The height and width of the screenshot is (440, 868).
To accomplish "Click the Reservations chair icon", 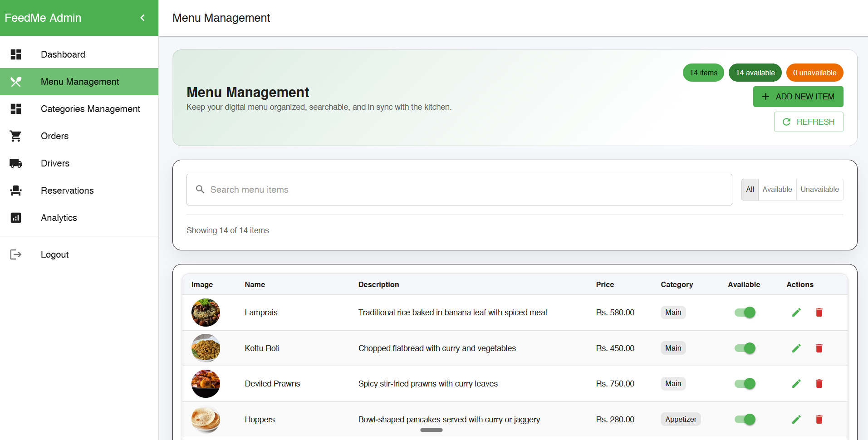I will coord(16,191).
